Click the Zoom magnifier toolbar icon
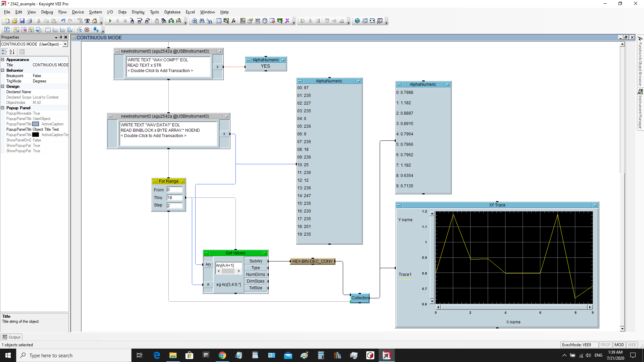 coord(194,21)
